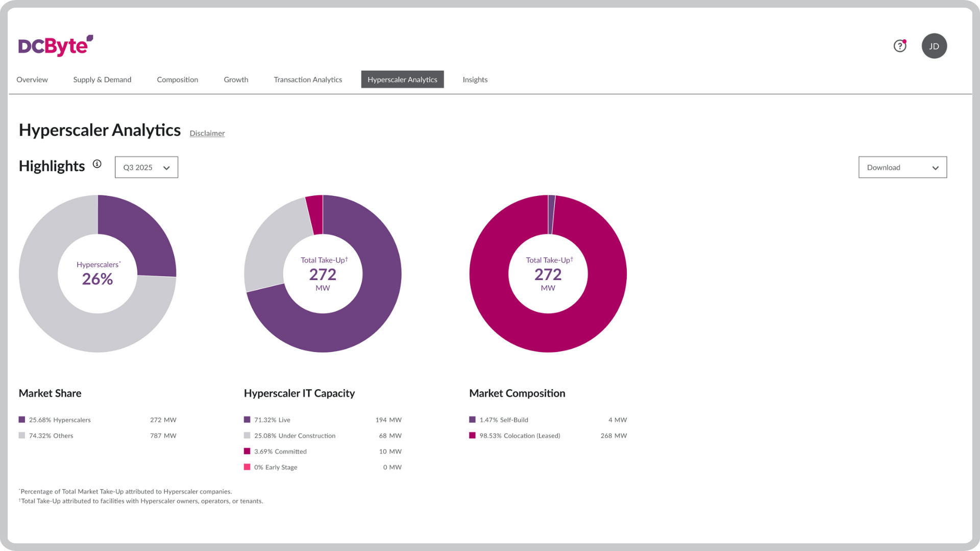Switch to the Supply & Demand tab
This screenshot has width=980, height=551.
[x=102, y=79]
